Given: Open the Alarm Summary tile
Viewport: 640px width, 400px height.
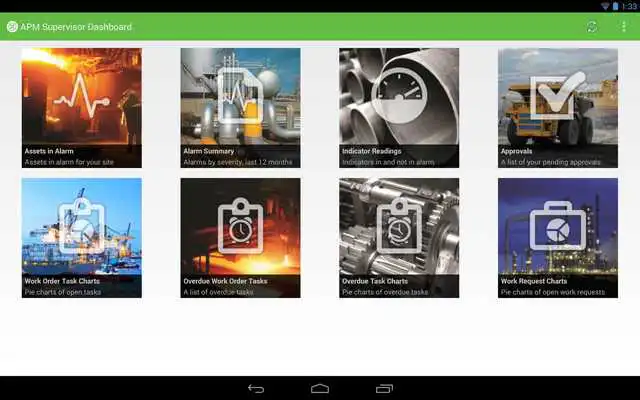Looking at the screenshot, I should coord(240,108).
